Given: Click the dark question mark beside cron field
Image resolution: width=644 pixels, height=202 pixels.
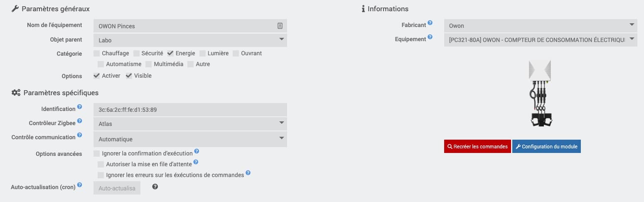Looking at the screenshot, I should [155, 187].
